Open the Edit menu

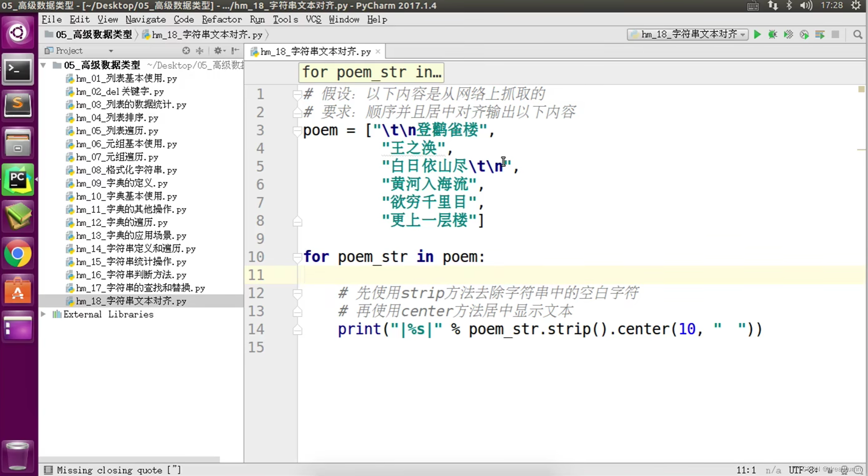[x=80, y=20]
